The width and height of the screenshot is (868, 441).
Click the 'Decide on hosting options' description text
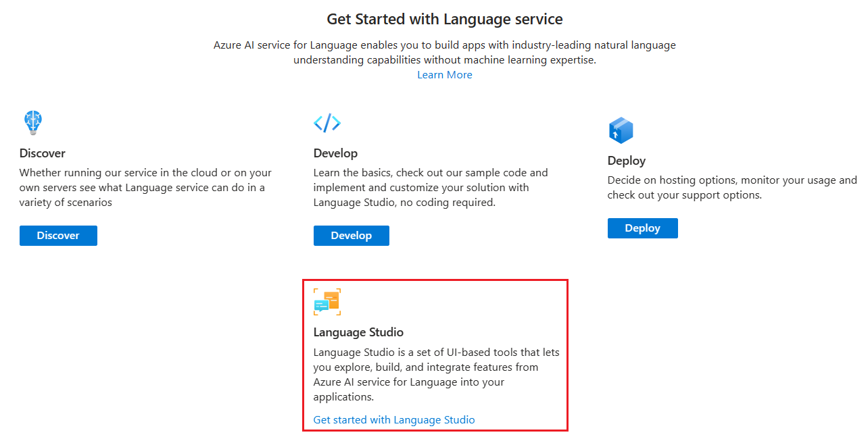tap(732, 188)
